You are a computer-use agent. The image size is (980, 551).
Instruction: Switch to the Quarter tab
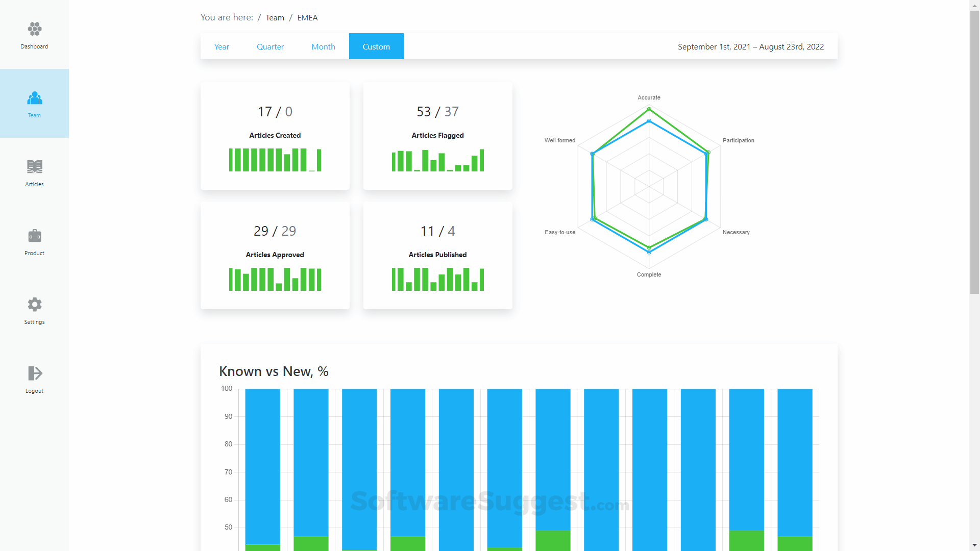pyautogui.click(x=270, y=46)
